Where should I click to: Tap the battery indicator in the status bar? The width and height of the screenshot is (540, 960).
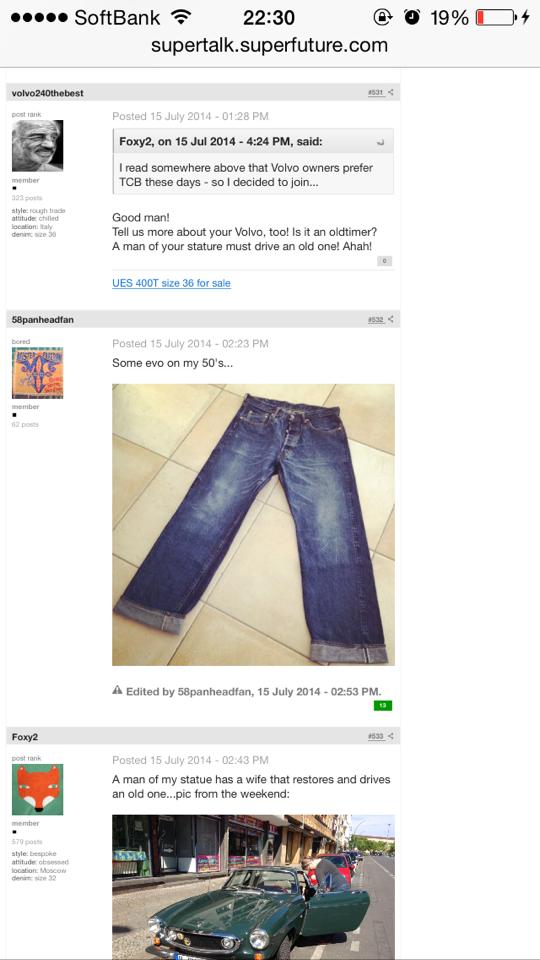(497, 17)
